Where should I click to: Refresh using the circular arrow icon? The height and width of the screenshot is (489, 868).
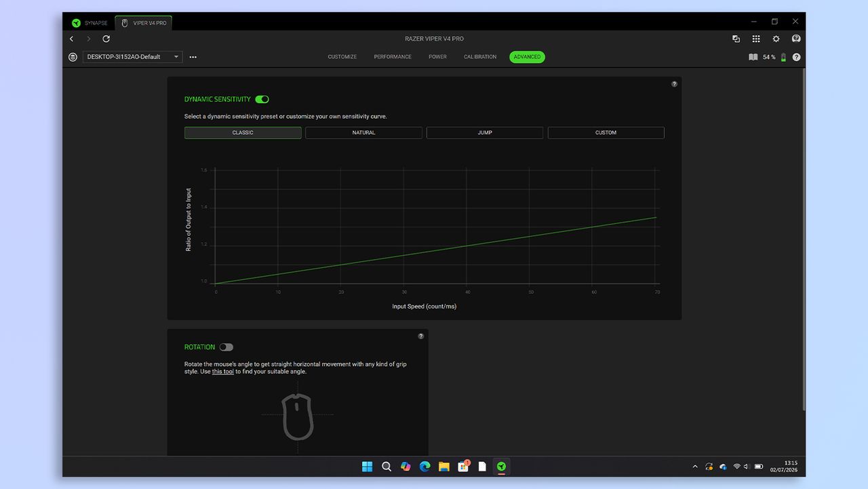click(x=106, y=39)
